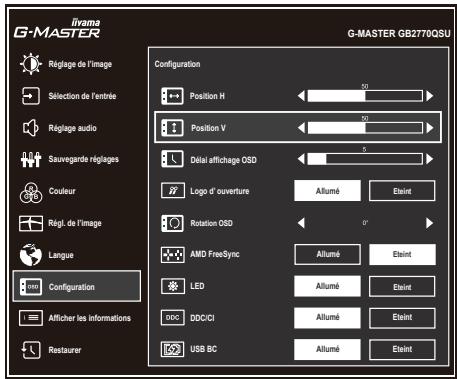
Task: Click the Configuration panel heading
Action: click(177, 64)
